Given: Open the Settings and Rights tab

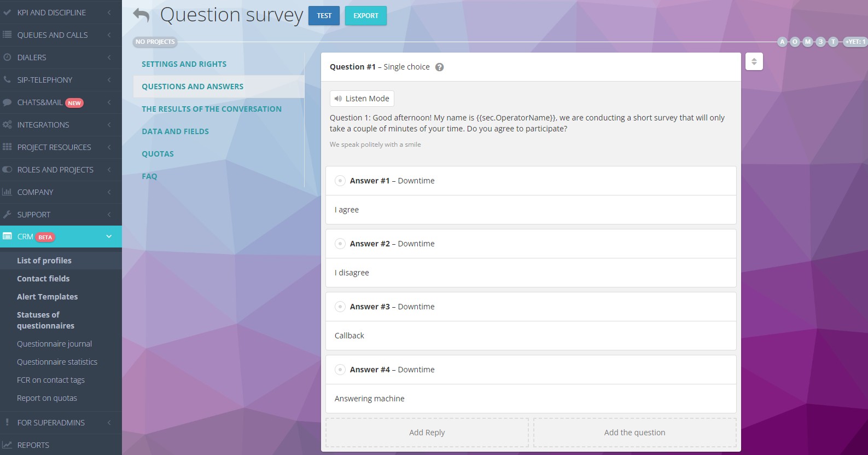Looking at the screenshot, I should coord(184,64).
